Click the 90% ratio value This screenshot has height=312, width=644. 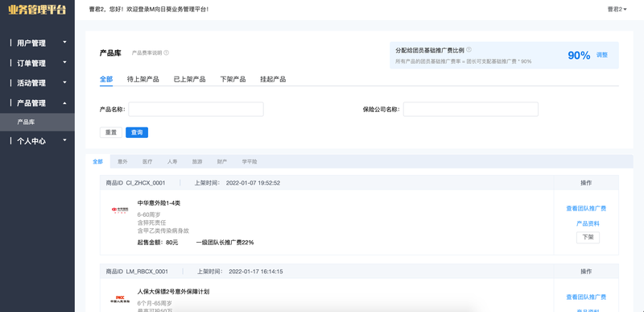click(x=579, y=55)
